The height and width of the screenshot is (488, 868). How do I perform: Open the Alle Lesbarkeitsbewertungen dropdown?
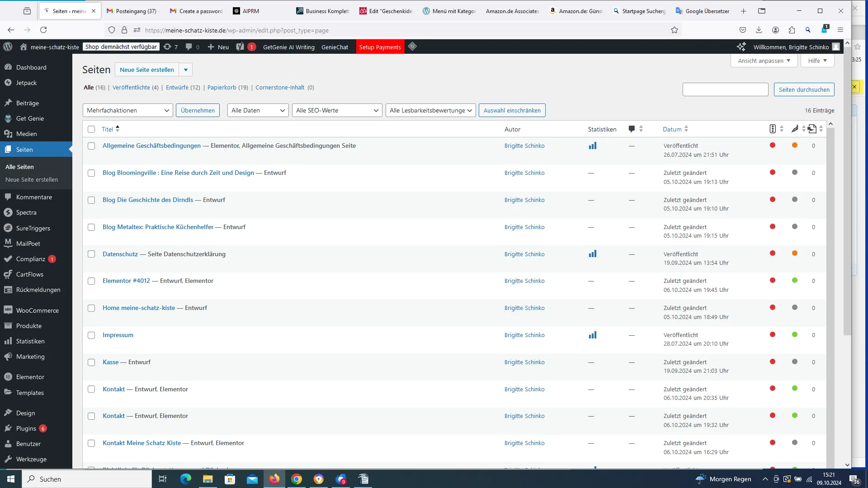pos(430,110)
